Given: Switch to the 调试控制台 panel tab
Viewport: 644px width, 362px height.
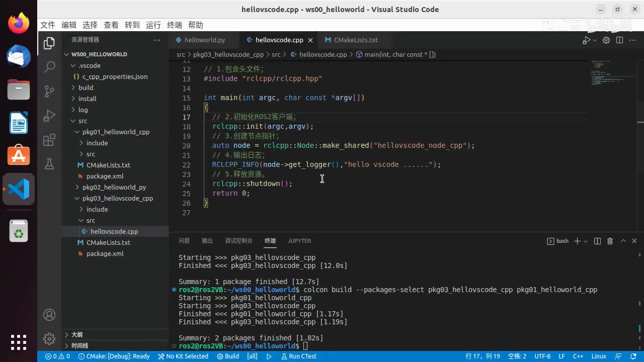Looking at the screenshot, I should click(x=238, y=241).
